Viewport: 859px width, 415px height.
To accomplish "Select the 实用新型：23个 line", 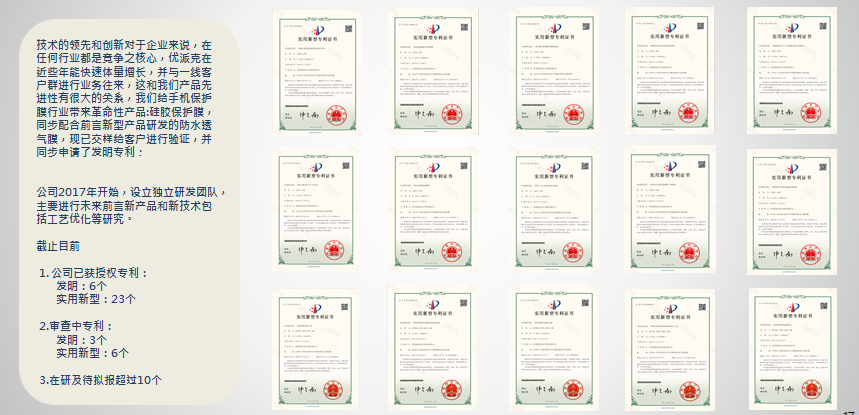I will (96, 298).
